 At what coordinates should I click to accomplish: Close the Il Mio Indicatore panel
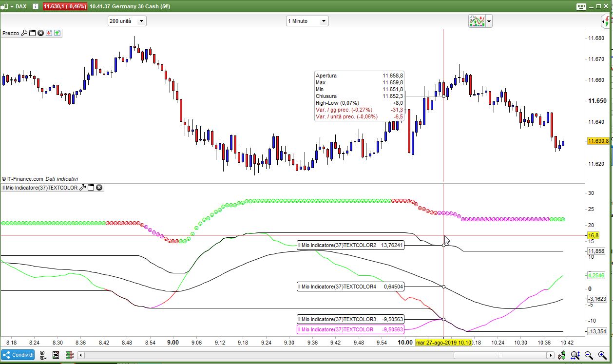point(99,188)
